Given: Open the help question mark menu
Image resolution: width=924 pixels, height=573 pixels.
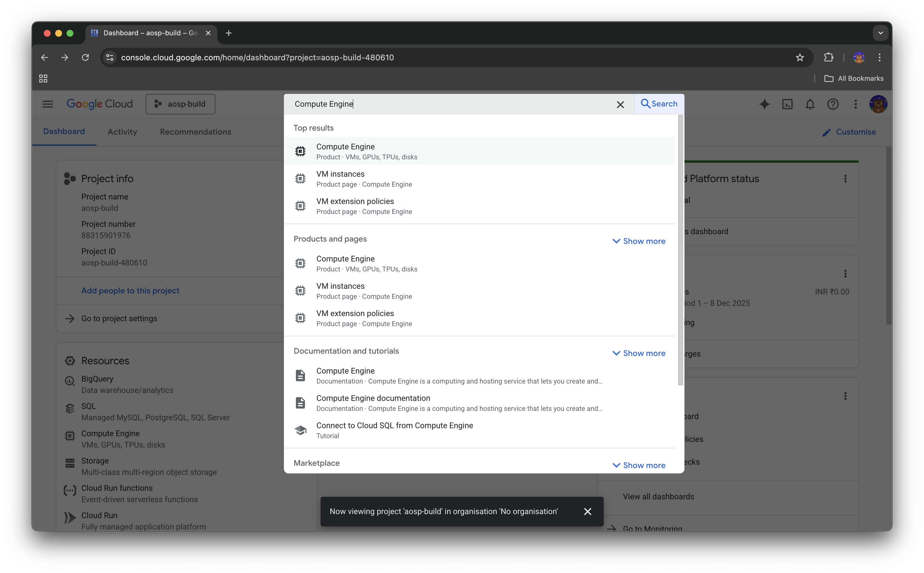Looking at the screenshot, I should (833, 104).
